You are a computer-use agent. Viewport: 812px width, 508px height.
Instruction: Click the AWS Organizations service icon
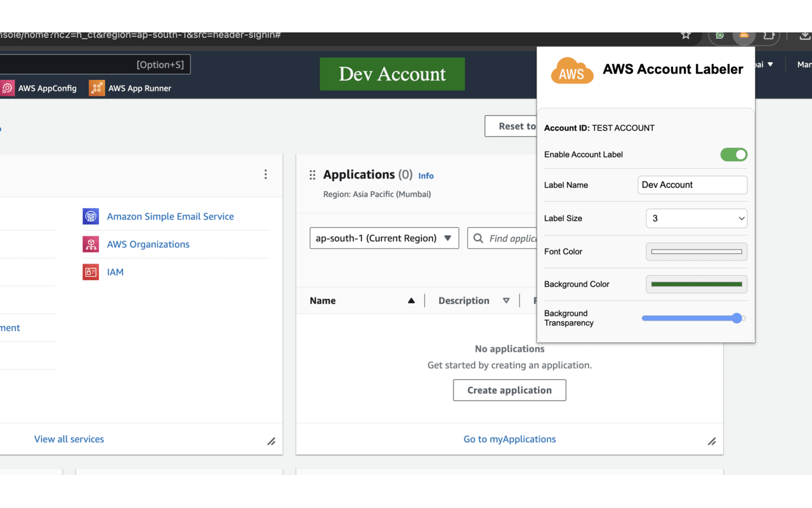click(x=91, y=244)
